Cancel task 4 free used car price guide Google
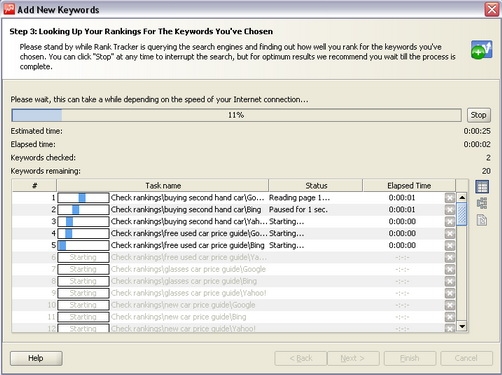Screen dimensions: 502x375 coord(450,234)
